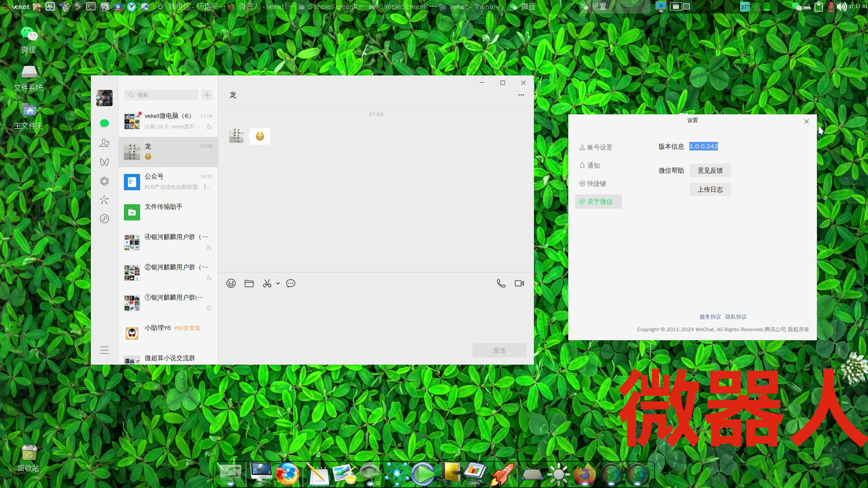Open Channels butterfly icon in WeChat sidebar
This screenshot has width=868, height=488.
(104, 162)
